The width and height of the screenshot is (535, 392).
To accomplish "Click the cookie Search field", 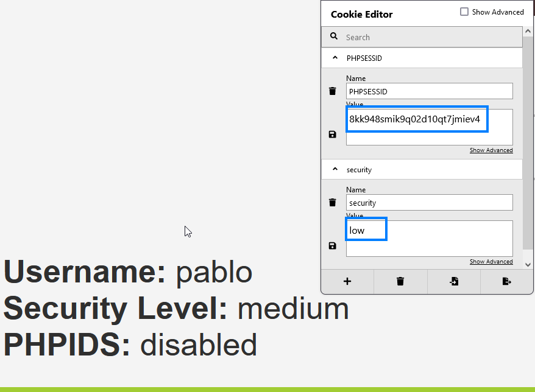I will pyautogui.click(x=427, y=37).
